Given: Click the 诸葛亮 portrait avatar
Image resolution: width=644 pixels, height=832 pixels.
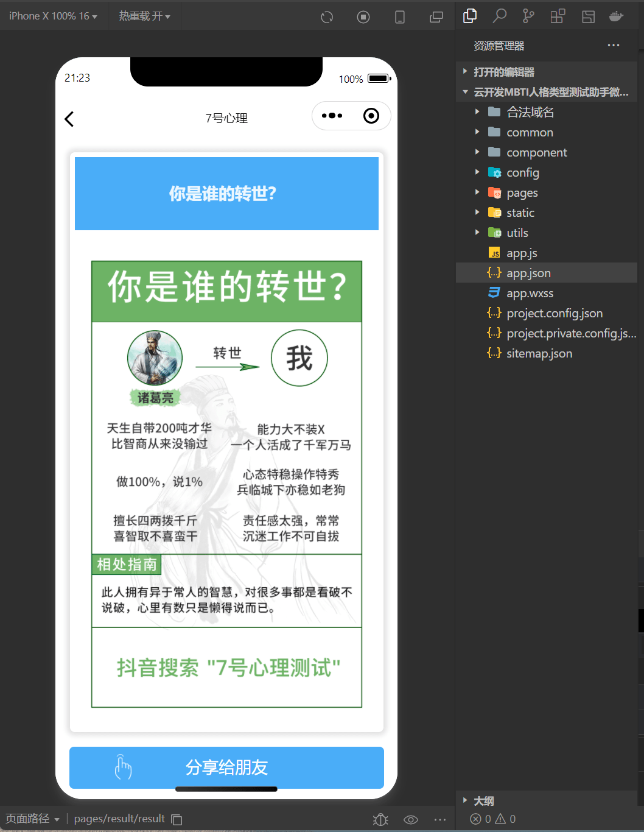Looking at the screenshot, I should (155, 359).
